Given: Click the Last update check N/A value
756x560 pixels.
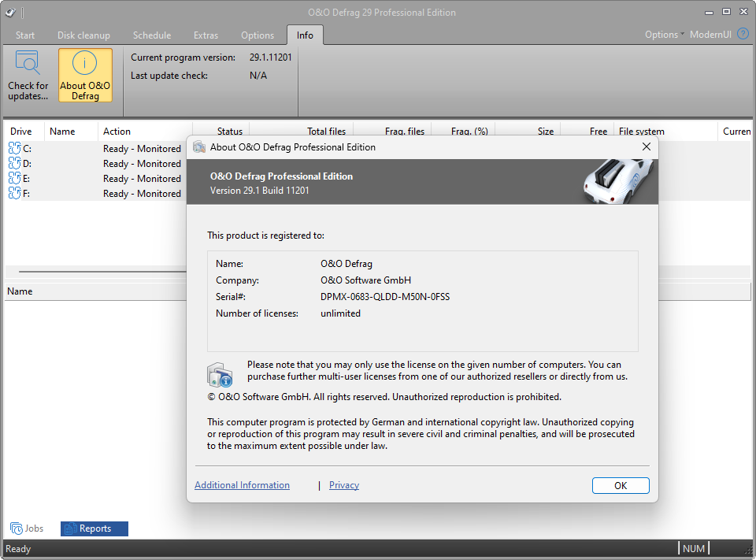Looking at the screenshot, I should point(258,76).
